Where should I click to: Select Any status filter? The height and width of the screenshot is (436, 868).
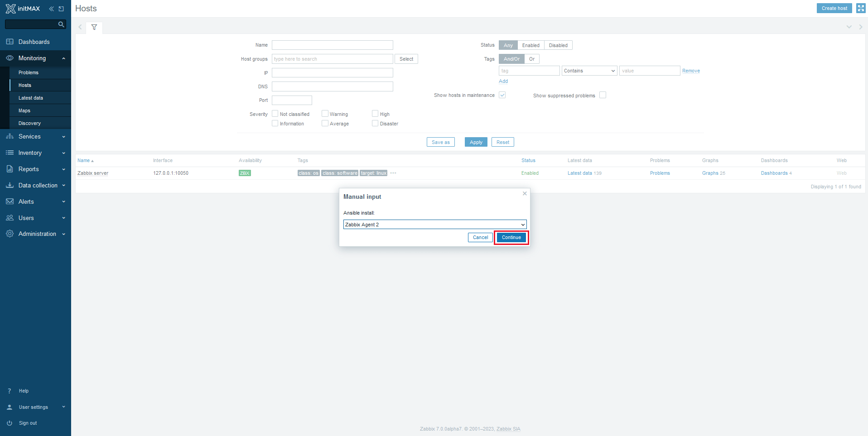click(x=508, y=45)
